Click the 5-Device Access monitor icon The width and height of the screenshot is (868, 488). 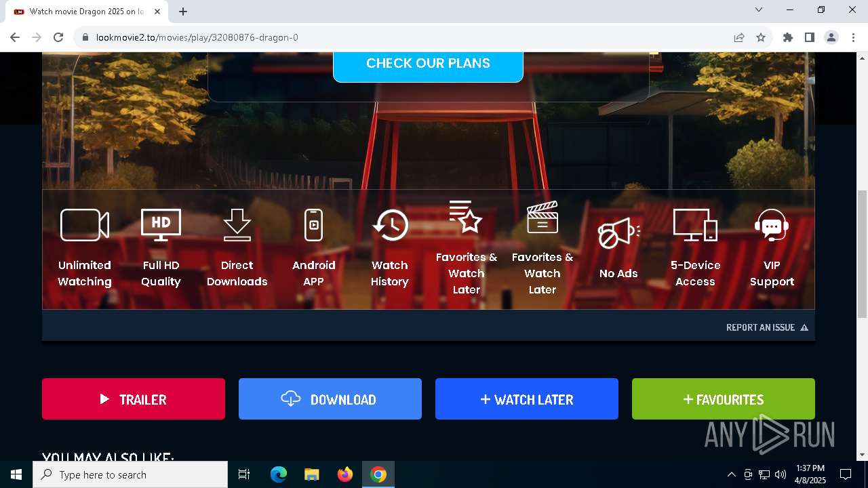pos(695,225)
